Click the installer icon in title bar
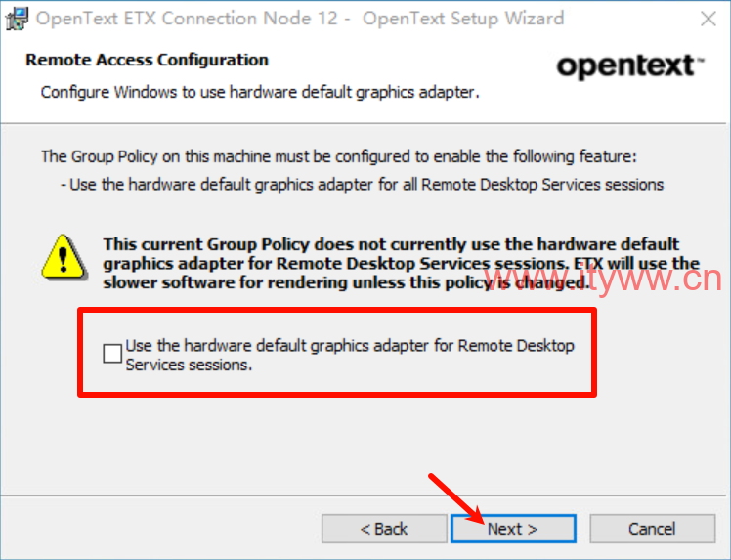Screen dimensions: 731x560 (18, 19)
